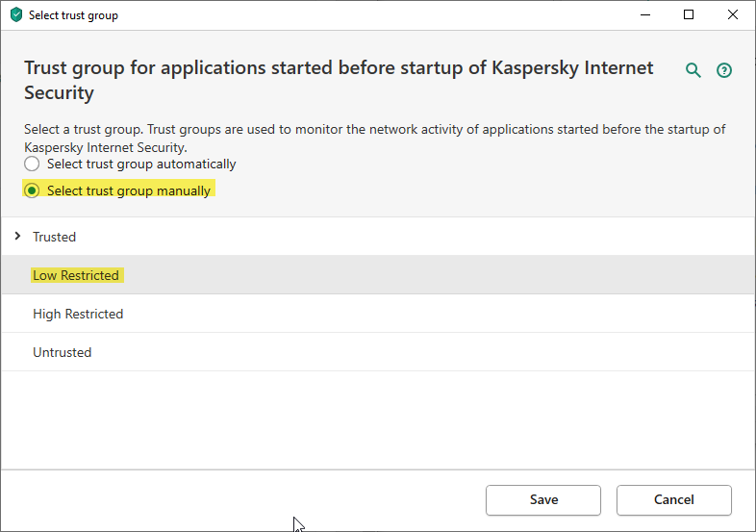Enable the automatic trust group radio button
Image resolution: width=756 pixels, height=532 pixels.
[x=33, y=165]
